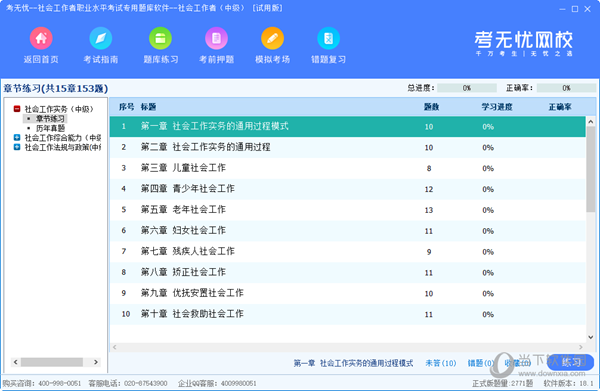The height and width of the screenshot is (391, 600).
Task: Select row 第四章 青少年社会工作
Action: [x=347, y=189]
